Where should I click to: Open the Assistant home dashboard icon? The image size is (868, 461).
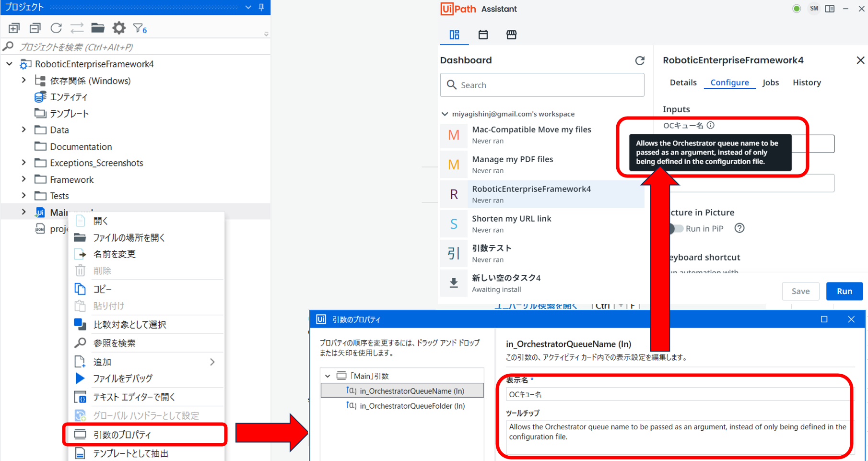click(x=454, y=35)
